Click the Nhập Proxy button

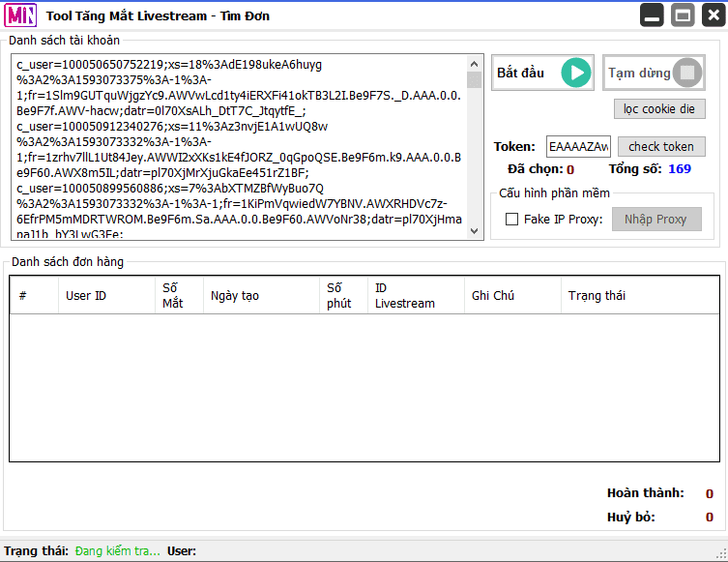655,220
